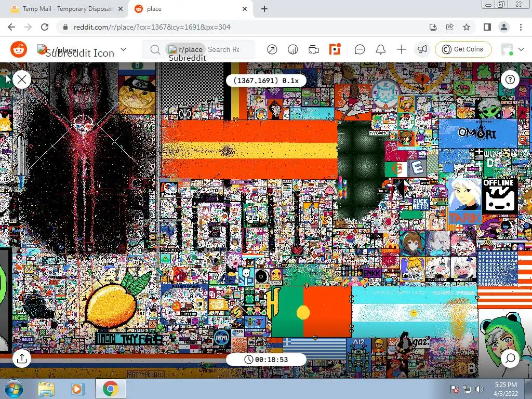Open the Popular arrow icon in header
532x399 pixels.
click(x=272, y=49)
